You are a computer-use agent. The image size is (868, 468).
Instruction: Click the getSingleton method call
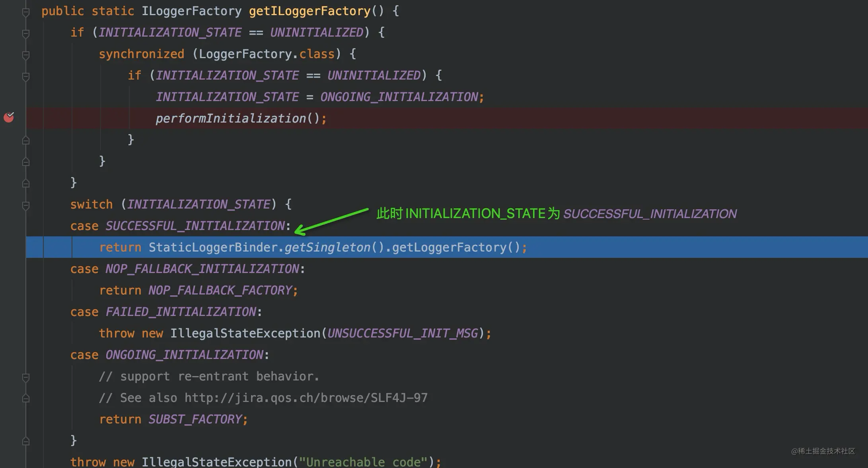click(327, 248)
